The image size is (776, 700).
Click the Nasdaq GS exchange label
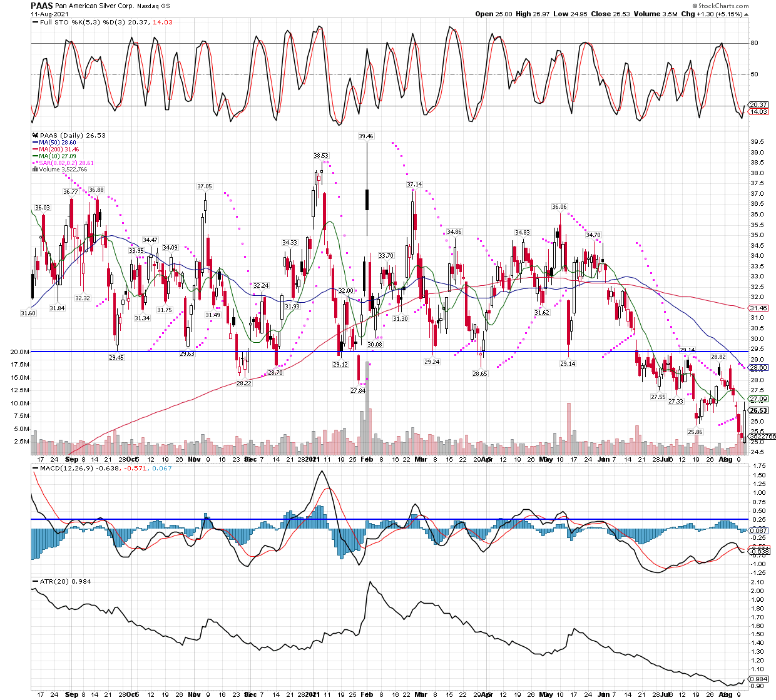153,6
